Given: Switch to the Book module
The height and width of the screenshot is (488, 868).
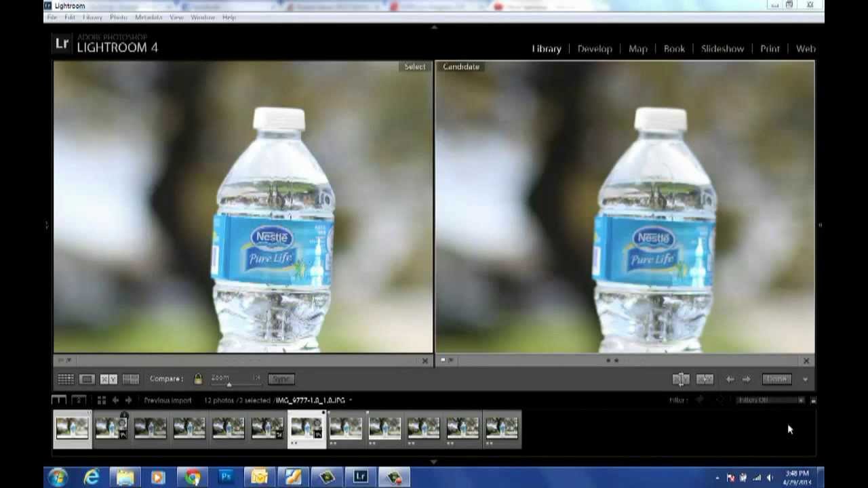Looking at the screenshot, I should coord(674,49).
